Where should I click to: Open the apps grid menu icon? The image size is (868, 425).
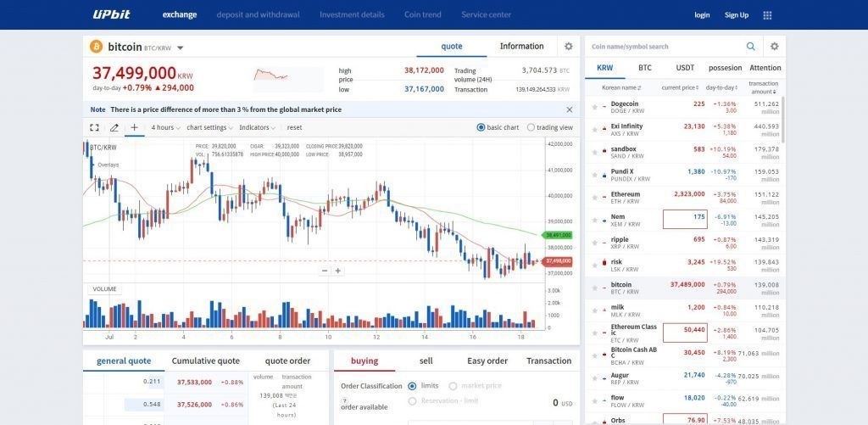point(767,15)
